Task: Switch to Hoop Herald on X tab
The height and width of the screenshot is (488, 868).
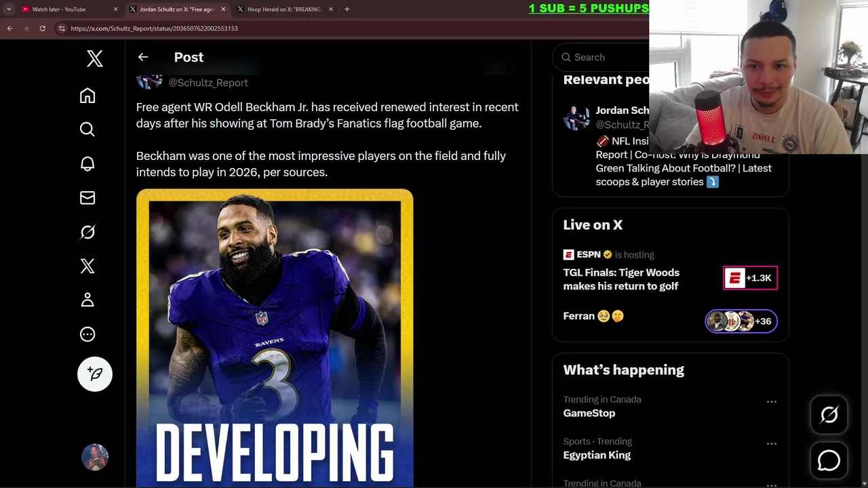Action: click(283, 9)
